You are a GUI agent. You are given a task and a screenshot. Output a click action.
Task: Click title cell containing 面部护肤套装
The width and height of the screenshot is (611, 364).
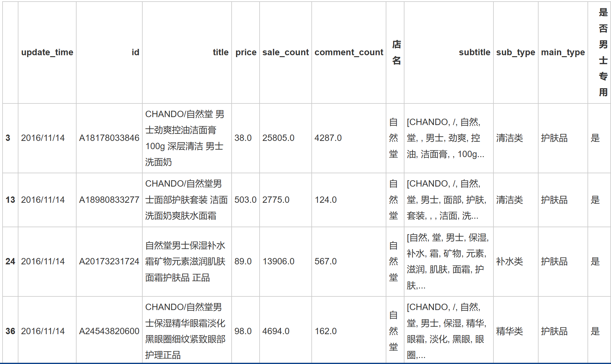(x=187, y=200)
